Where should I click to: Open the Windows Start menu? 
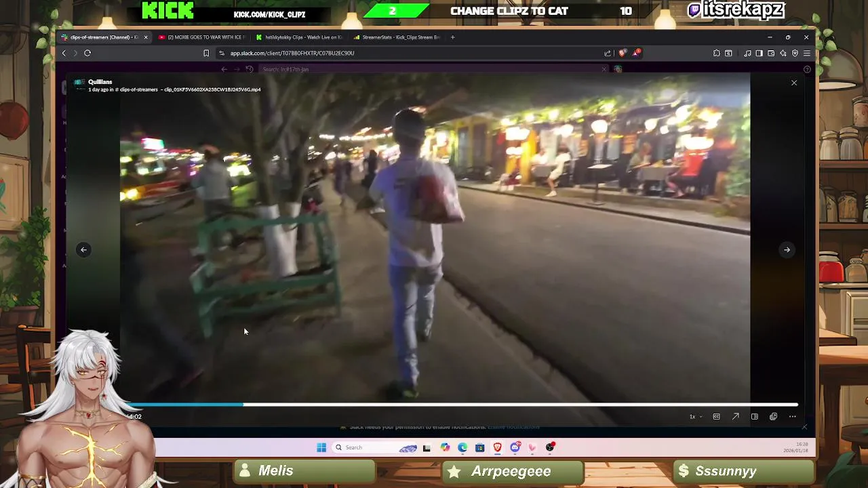[321, 447]
